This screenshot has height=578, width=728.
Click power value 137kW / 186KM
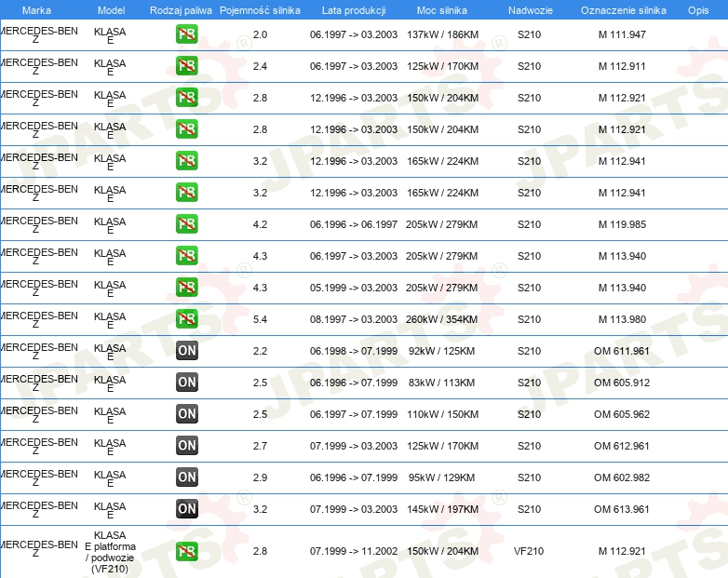click(x=442, y=34)
